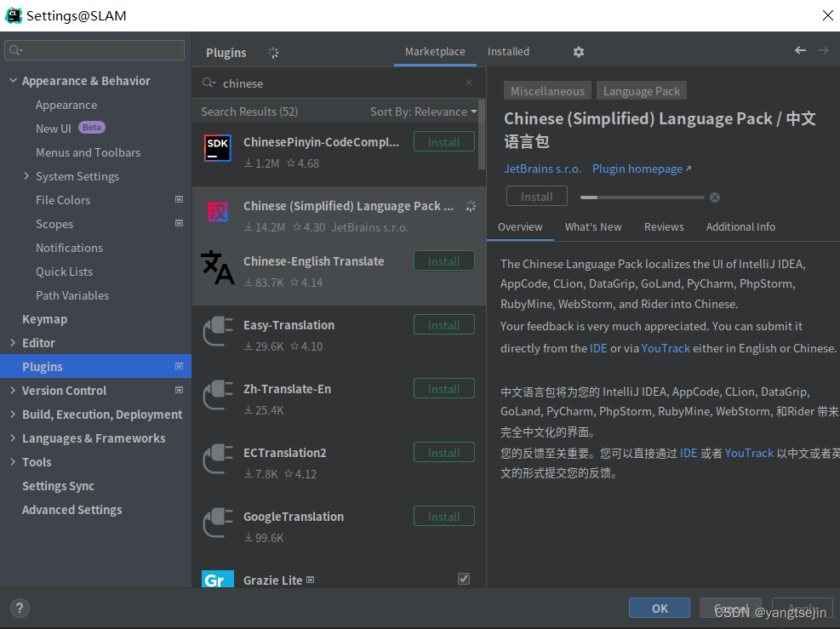
Task: Select the Chinese Language Pack icon
Action: [218, 212]
